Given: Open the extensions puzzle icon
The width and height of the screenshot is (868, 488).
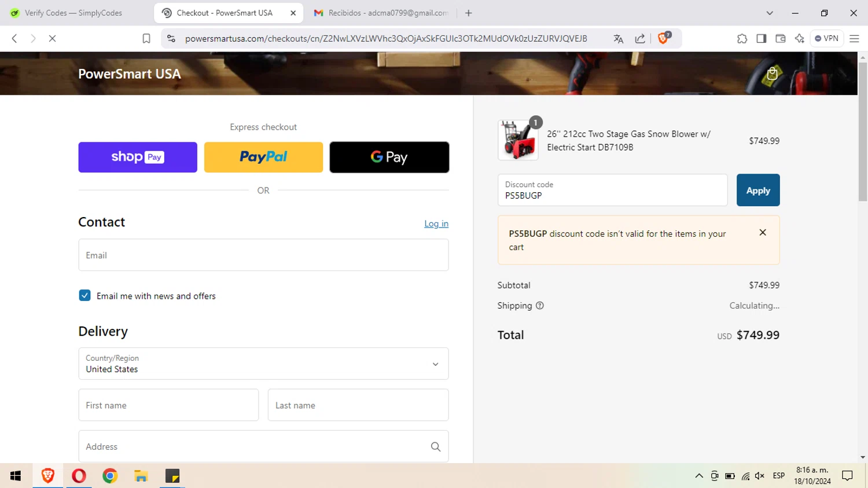Looking at the screenshot, I should pos(742,39).
